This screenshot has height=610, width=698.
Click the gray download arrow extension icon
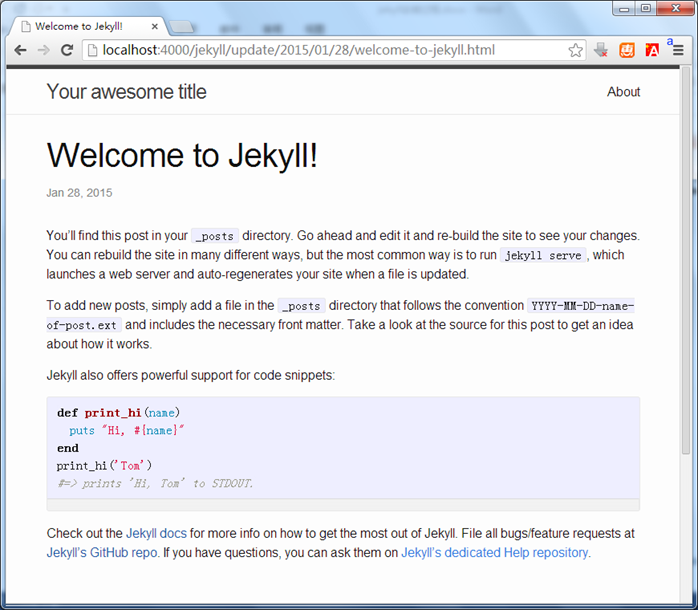601,50
